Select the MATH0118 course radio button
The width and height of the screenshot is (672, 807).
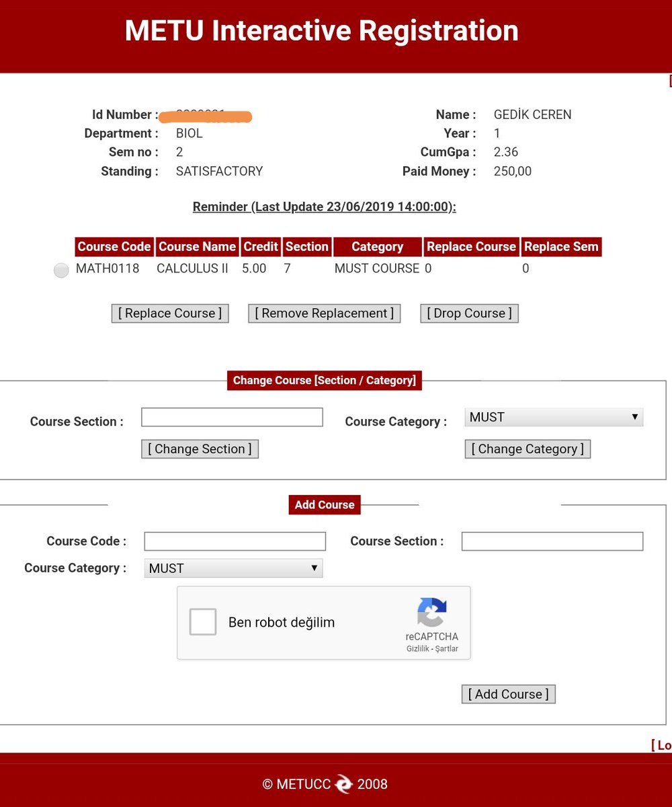[61, 270]
